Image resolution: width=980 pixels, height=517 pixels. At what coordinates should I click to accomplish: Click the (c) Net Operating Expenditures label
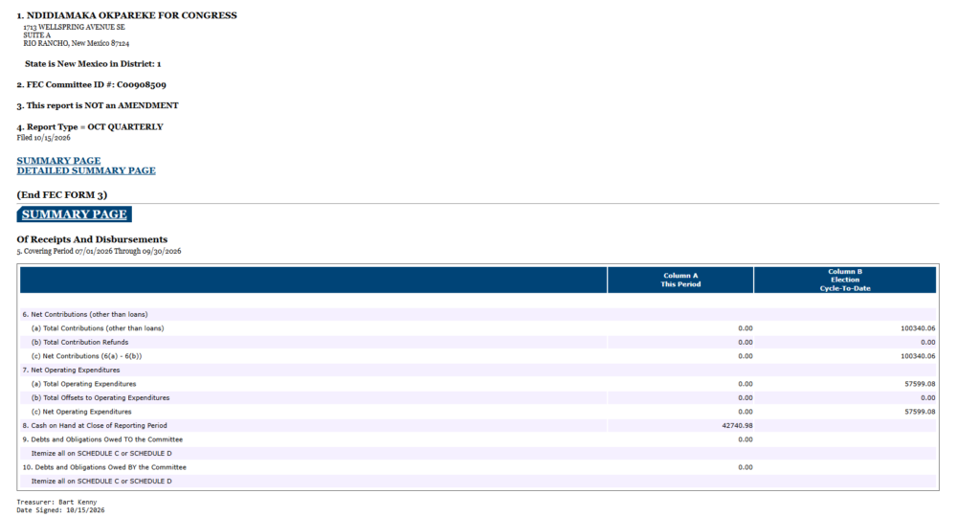point(81,412)
